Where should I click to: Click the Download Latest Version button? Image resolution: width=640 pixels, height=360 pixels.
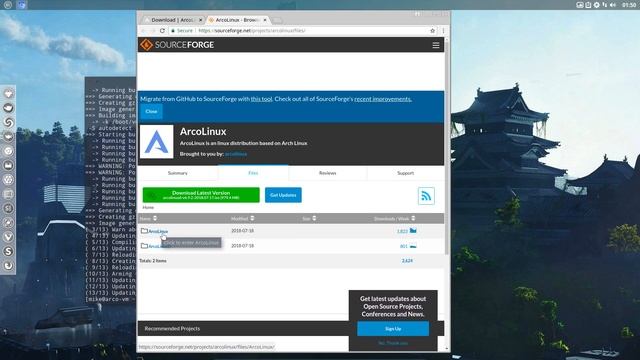tap(201, 195)
